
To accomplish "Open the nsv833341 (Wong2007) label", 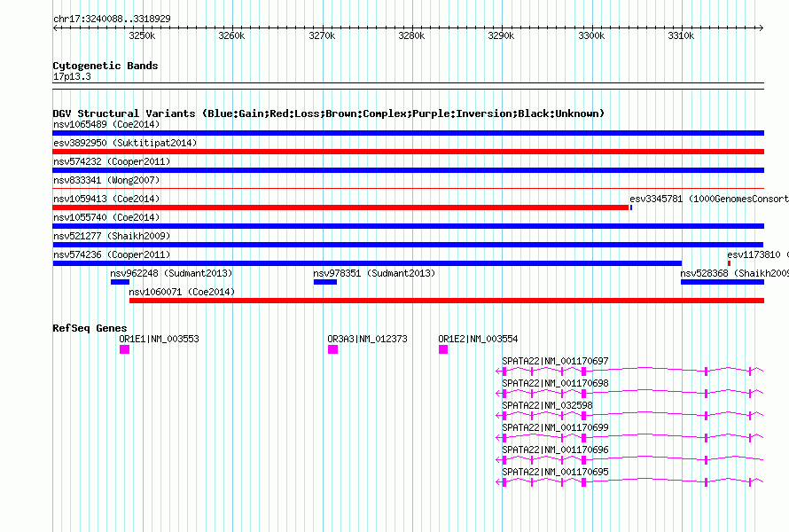I will [106, 180].
